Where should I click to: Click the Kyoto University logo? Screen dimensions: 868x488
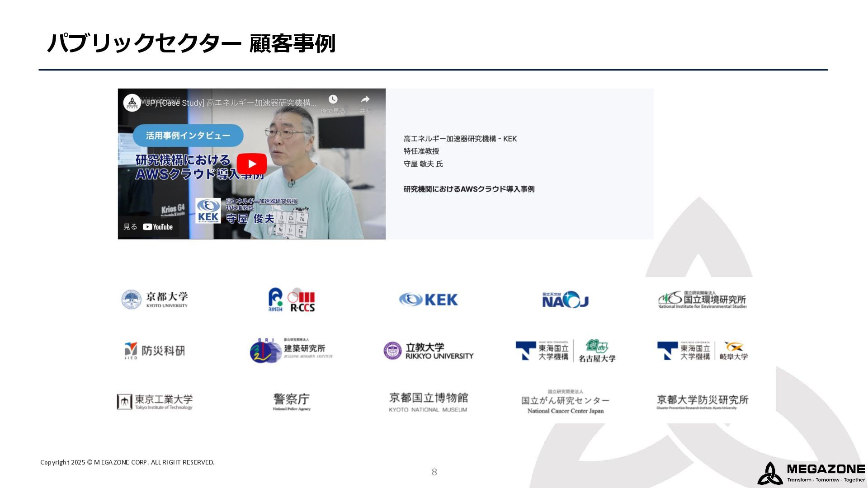point(155,300)
